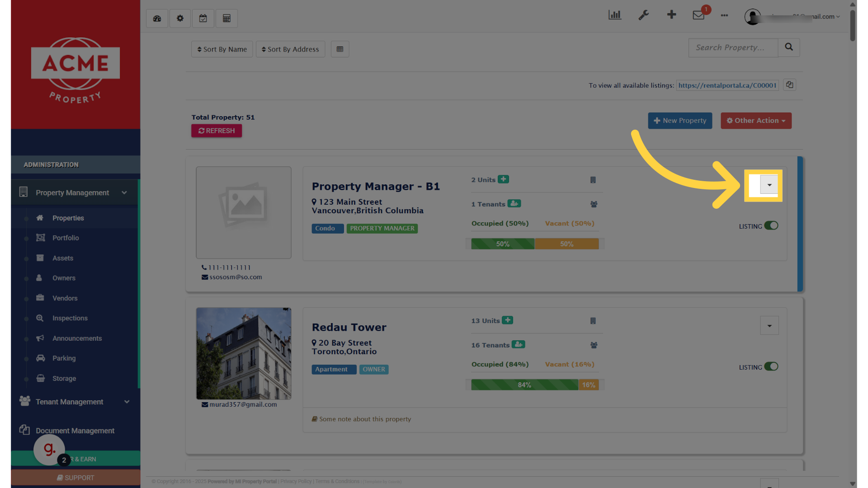Toggle LISTING switch for Redau Tower
This screenshot has width=868, height=488.
click(x=771, y=367)
